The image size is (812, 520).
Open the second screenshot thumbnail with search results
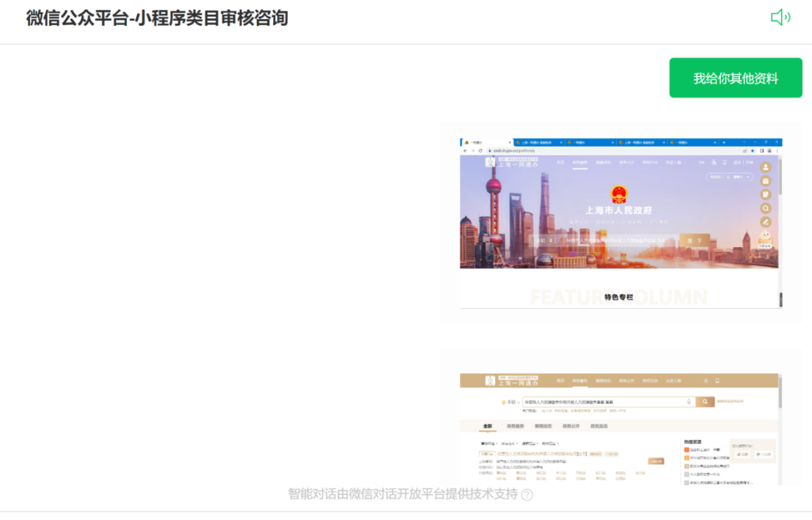pos(621,429)
